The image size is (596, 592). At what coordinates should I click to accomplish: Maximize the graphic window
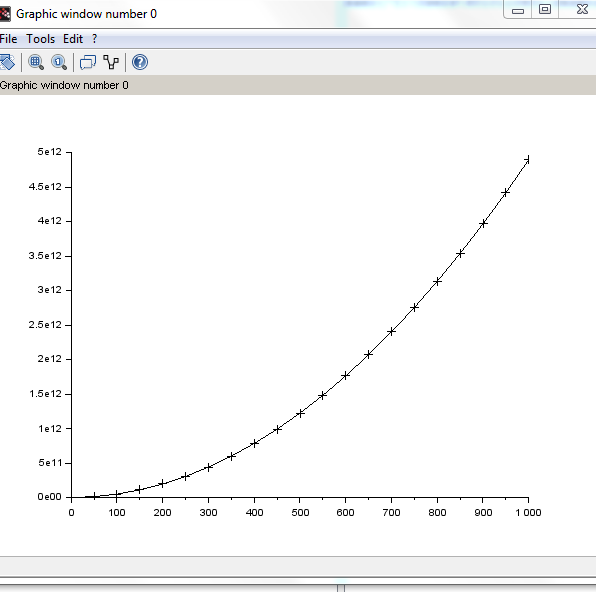(545, 9)
